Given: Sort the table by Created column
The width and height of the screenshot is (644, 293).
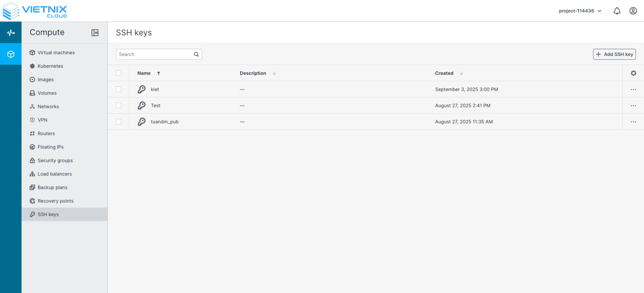Looking at the screenshot, I should click(x=444, y=73).
